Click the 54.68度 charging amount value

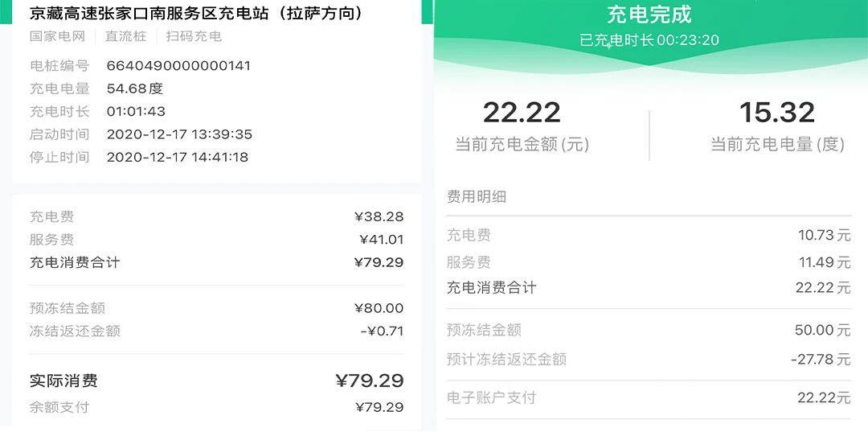point(135,88)
